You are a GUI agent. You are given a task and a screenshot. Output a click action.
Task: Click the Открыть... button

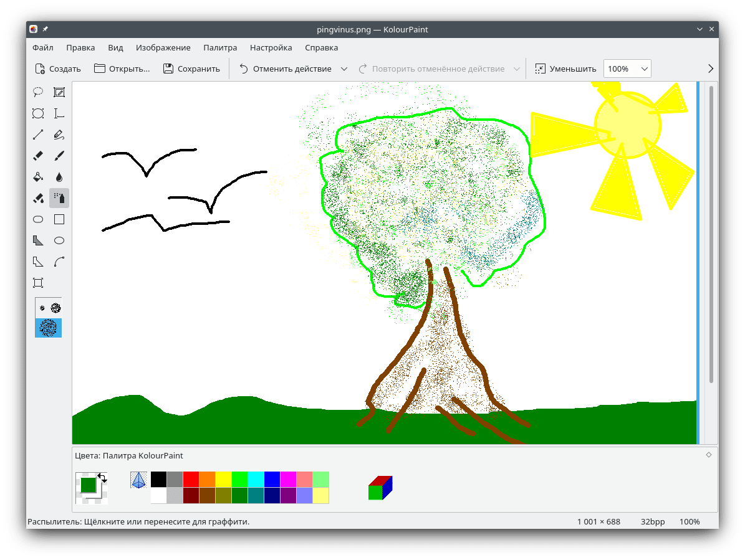(x=122, y=69)
